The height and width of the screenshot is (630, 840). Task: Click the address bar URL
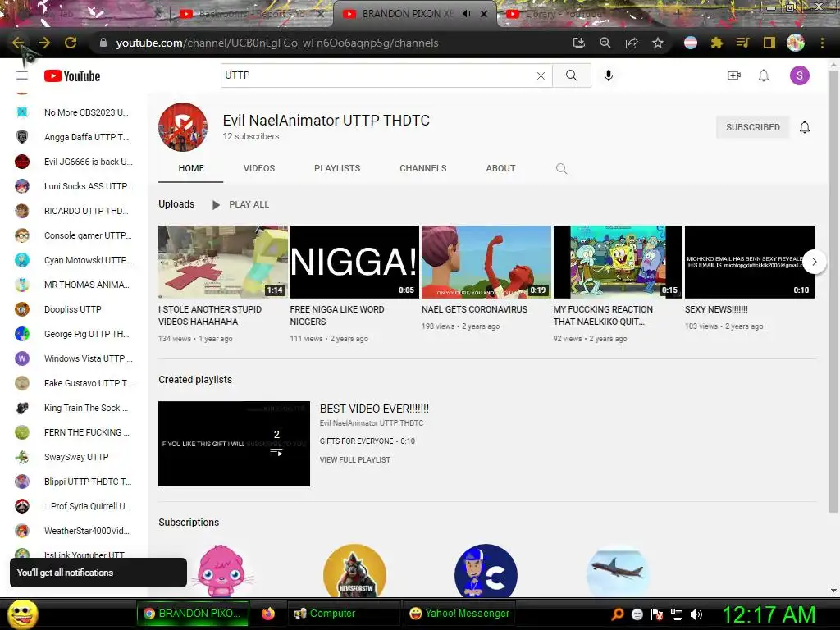pyautogui.click(x=277, y=43)
